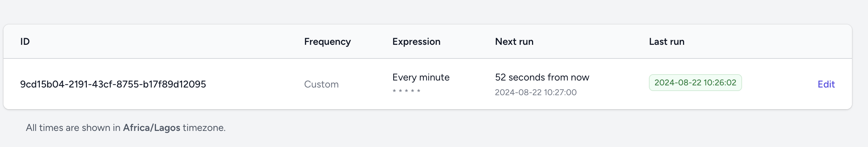
Task: Click the Last run column header
Action: pos(666,42)
